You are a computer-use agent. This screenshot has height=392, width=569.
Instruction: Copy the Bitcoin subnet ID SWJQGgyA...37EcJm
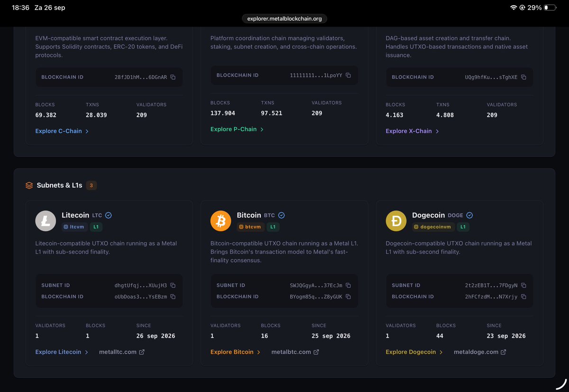tap(349, 285)
